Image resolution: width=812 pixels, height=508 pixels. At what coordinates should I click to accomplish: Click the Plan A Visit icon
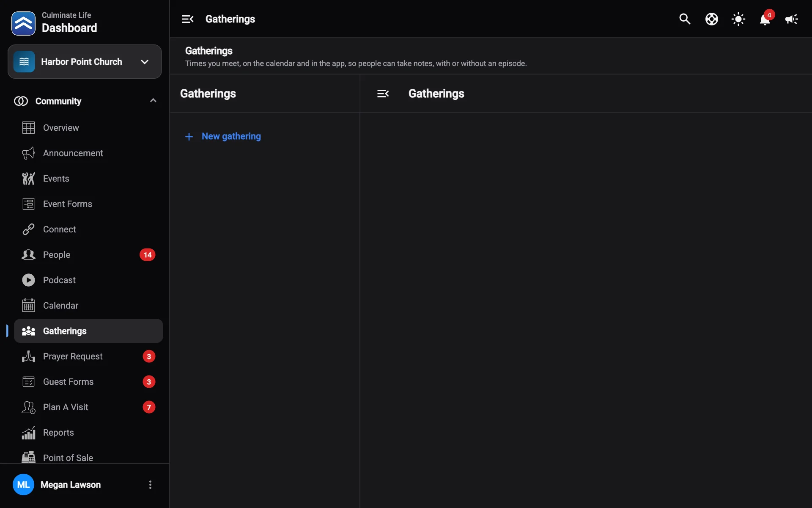(28, 407)
